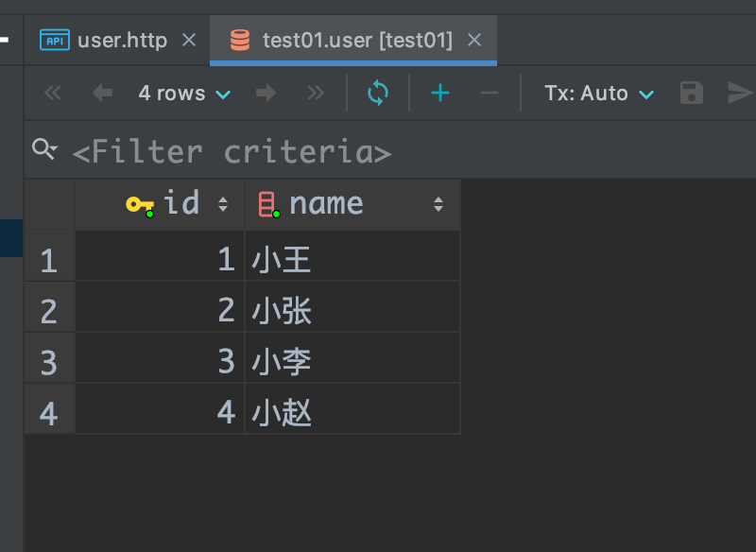Go to the previous page arrow

click(101, 93)
